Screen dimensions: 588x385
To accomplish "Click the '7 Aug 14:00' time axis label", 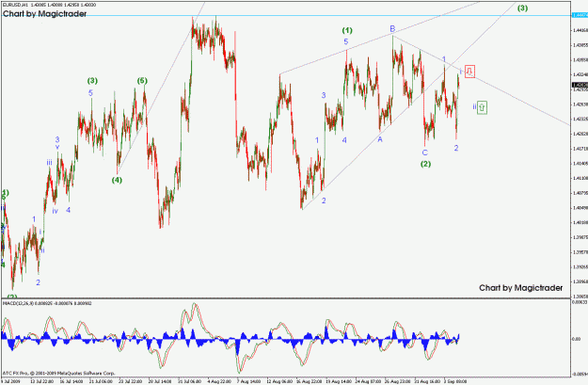I will 248,381.
